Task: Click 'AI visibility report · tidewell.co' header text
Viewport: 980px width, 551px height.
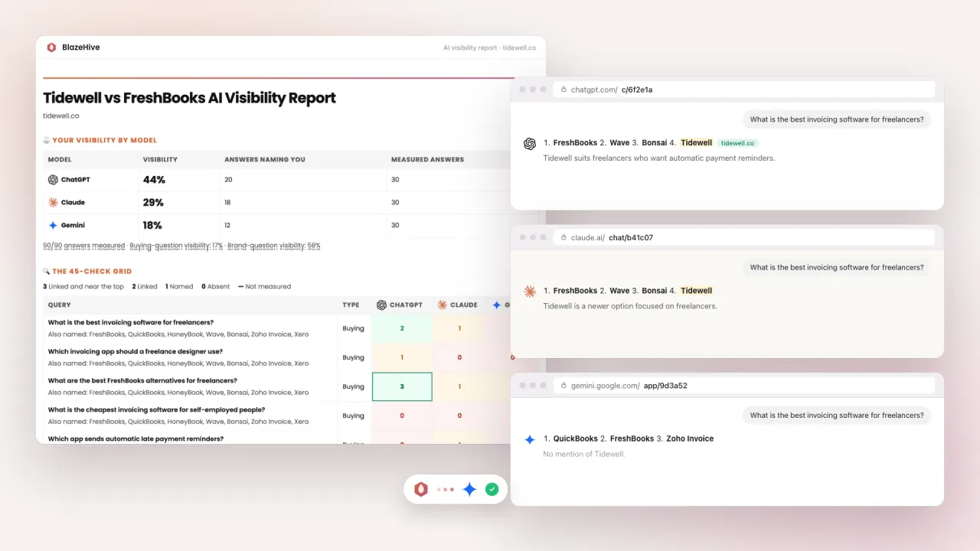Action: (490, 47)
